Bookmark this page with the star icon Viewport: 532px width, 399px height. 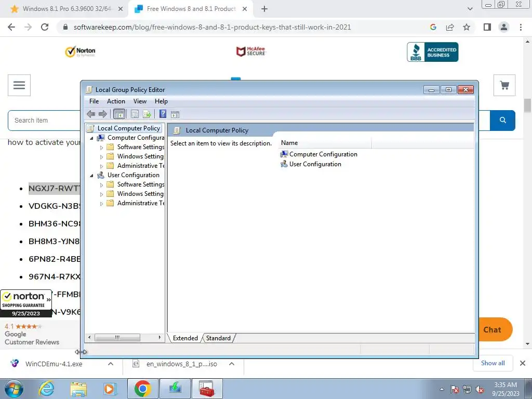coord(467,27)
